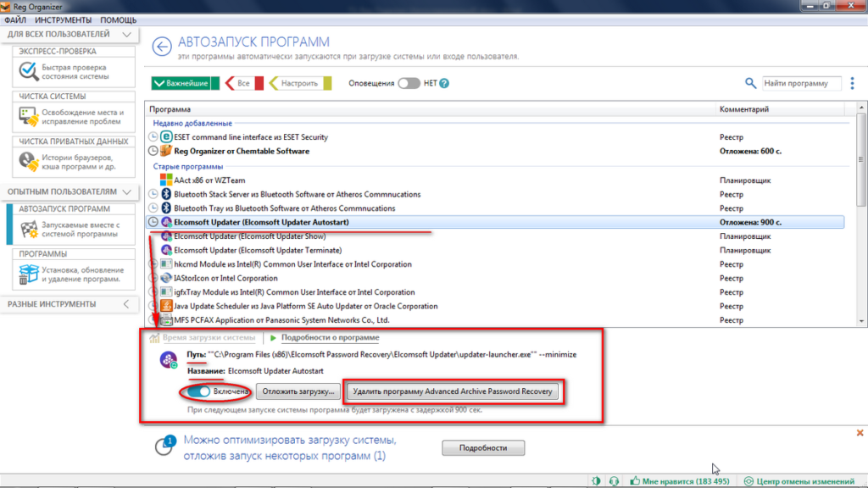Open Чистка приватных данных icon
Image resolution: width=868 pixels, height=488 pixels.
click(x=27, y=162)
